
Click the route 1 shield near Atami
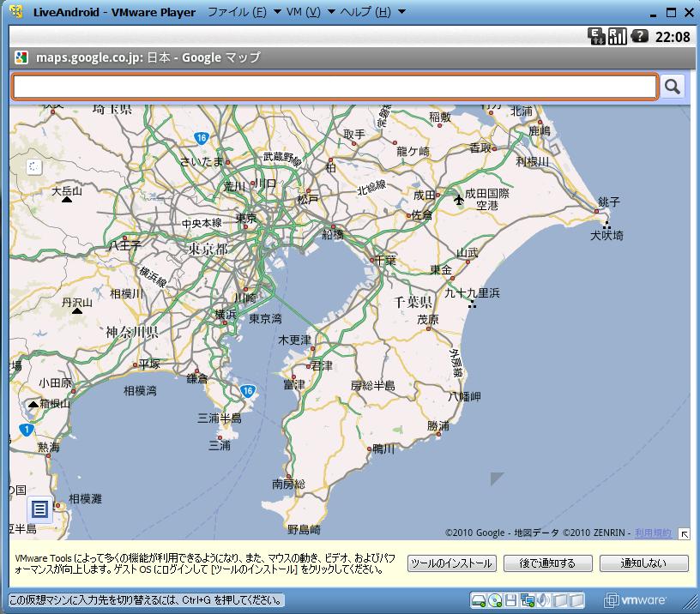pyautogui.click(x=27, y=430)
